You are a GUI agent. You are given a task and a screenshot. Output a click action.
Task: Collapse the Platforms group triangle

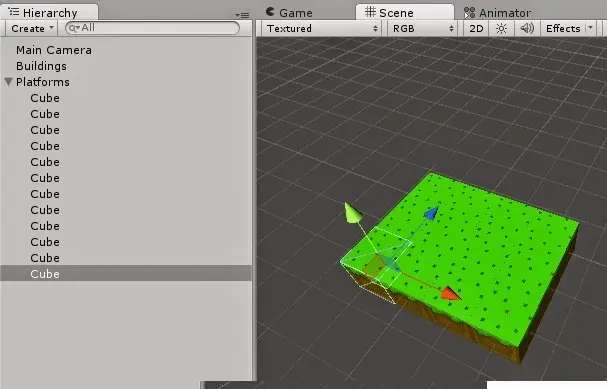click(x=9, y=82)
